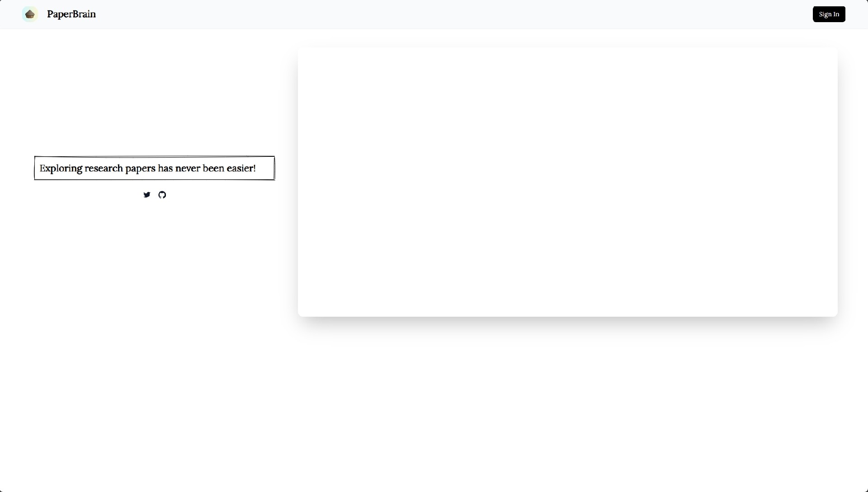Visit PaperBrain's Twitter profile via bird icon
This screenshot has height=492, width=868.
tap(147, 195)
